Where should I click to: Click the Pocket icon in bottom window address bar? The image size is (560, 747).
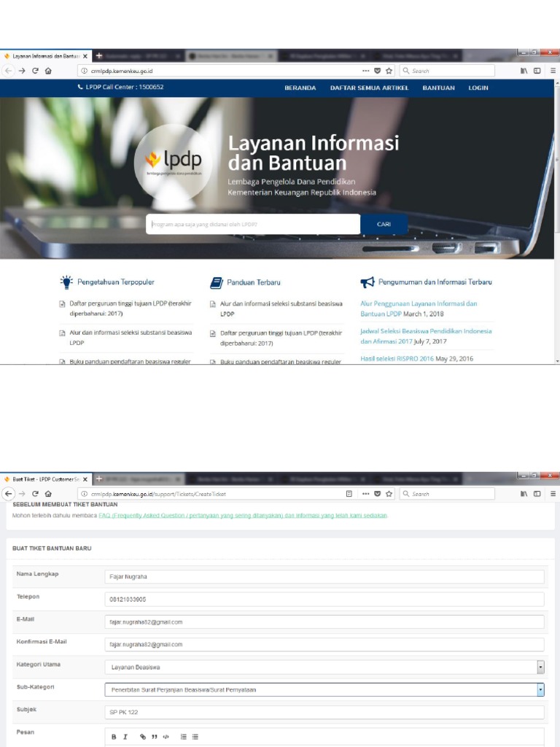pyautogui.click(x=377, y=494)
